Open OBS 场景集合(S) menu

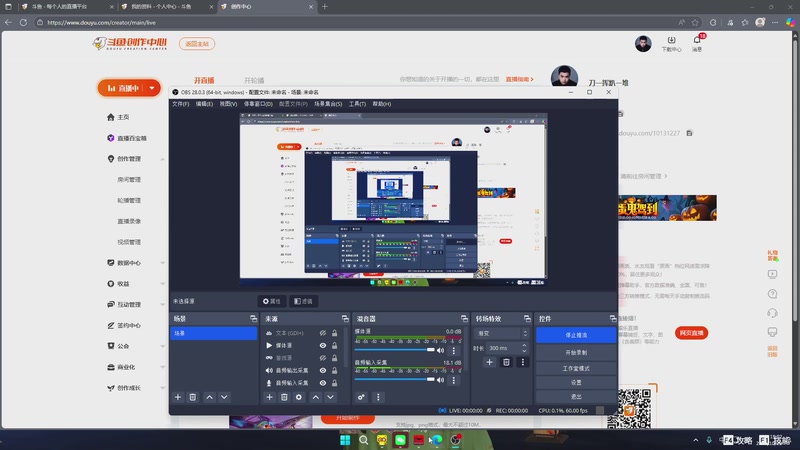point(328,104)
